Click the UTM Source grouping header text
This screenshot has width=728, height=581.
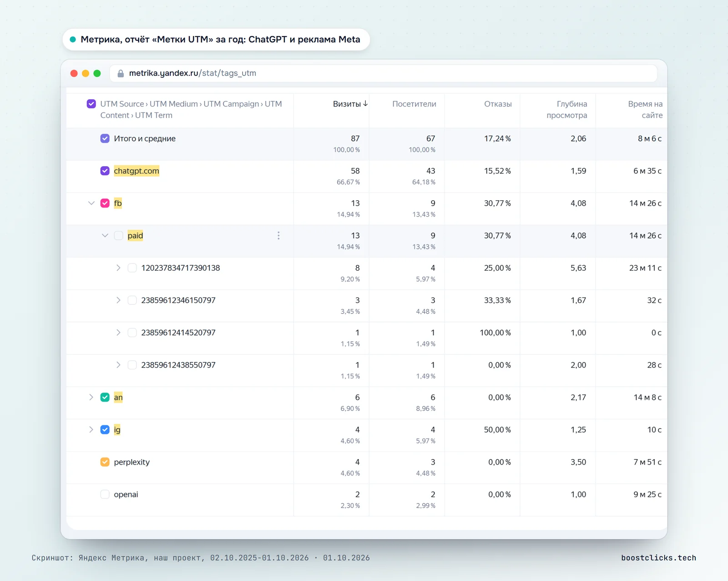tap(191, 110)
